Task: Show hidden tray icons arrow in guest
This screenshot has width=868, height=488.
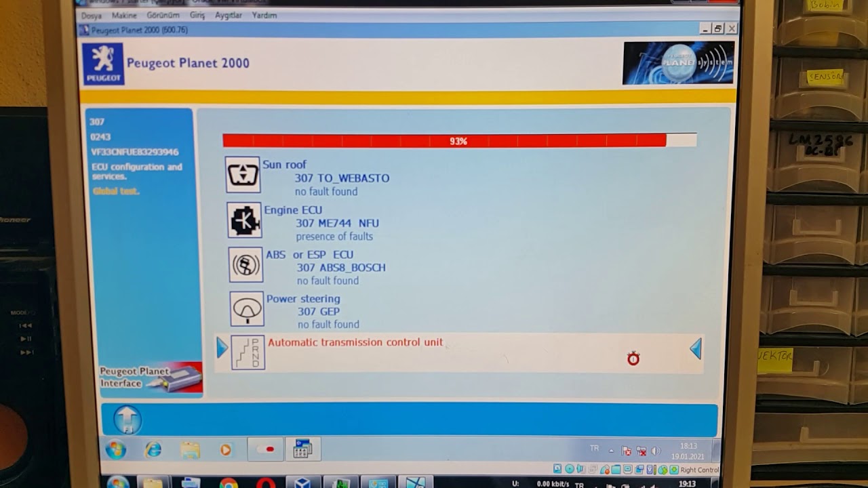Action: coord(611,451)
